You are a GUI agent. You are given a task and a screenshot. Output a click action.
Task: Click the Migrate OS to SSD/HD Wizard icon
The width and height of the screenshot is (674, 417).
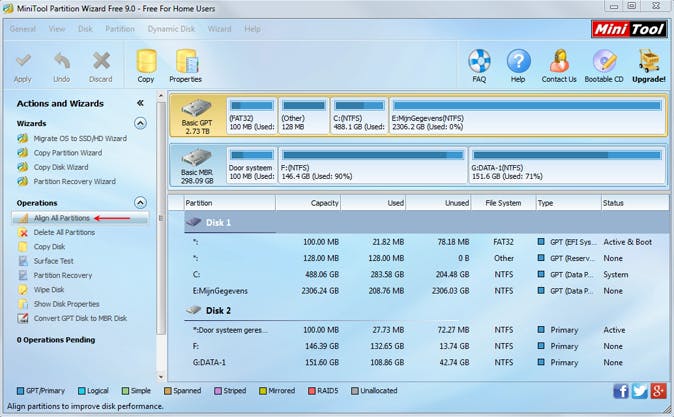(x=23, y=139)
